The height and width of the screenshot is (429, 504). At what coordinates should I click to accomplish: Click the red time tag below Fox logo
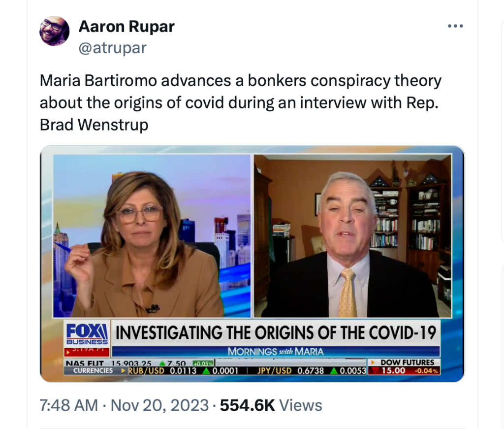[x=87, y=352]
